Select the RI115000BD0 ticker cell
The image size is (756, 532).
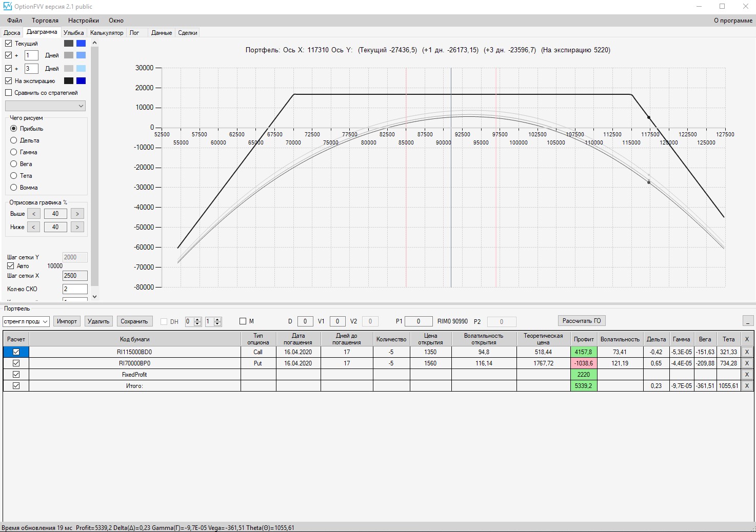tap(135, 352)
